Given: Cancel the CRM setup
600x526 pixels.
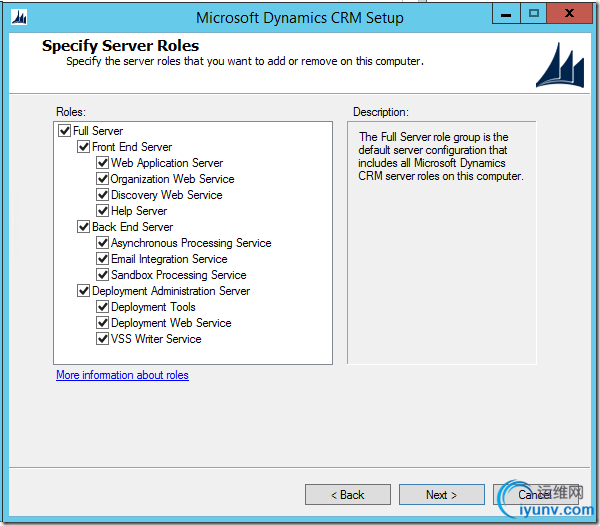Looking at the screenshot, I should click(536, 495).
